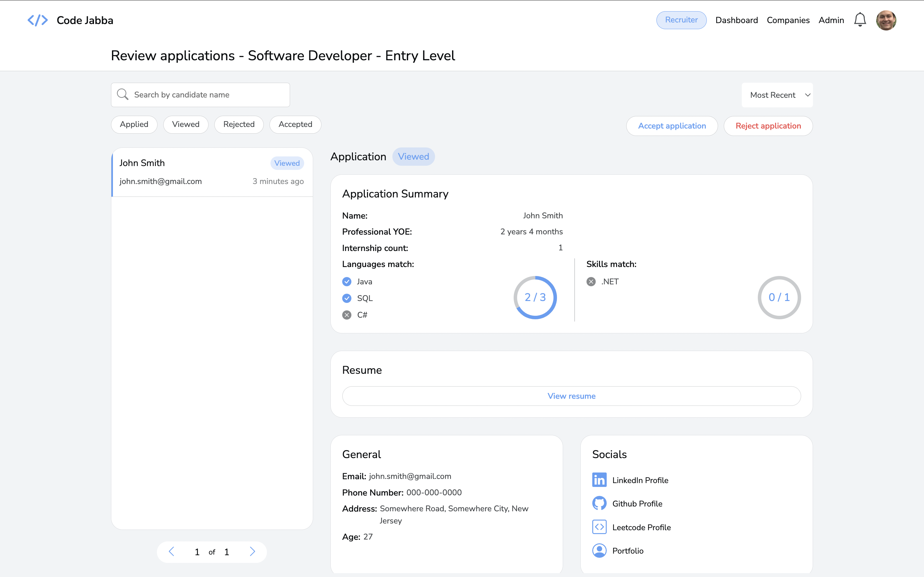Click the View resume button
The width and height of the screenshot is (924, 577).
pos(571,396)
